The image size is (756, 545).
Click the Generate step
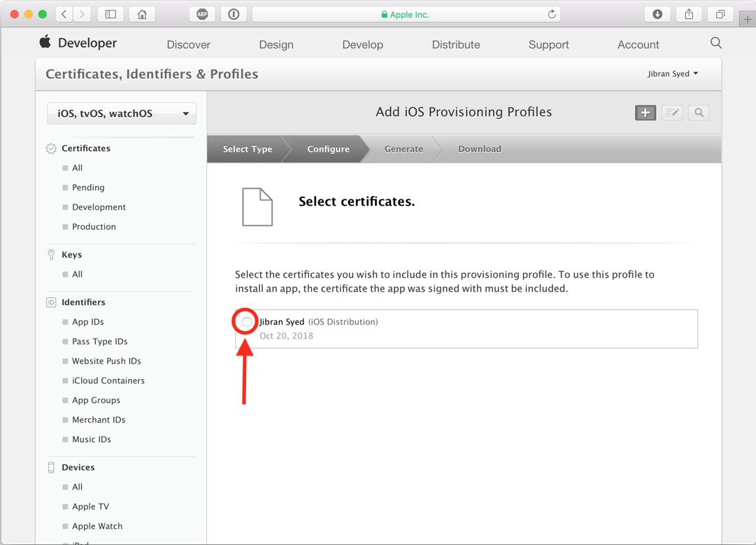pyautogui.click(x=404, y=149)
